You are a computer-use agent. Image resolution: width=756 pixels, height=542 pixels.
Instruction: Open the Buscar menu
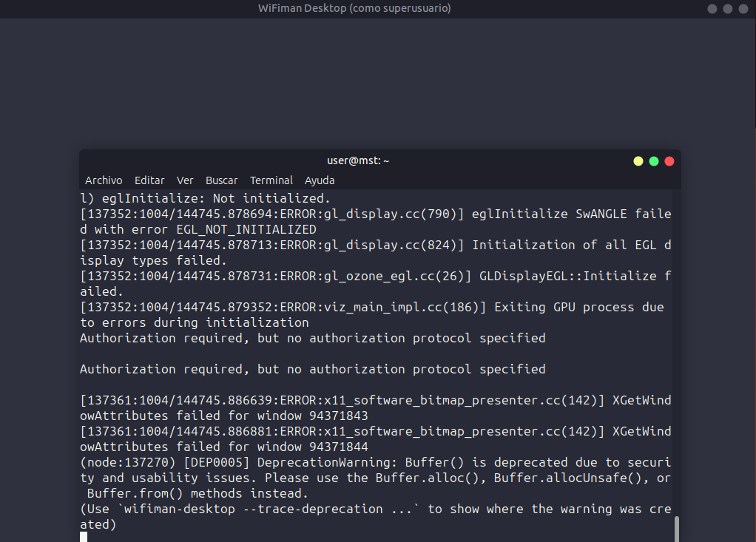[222, 180]
